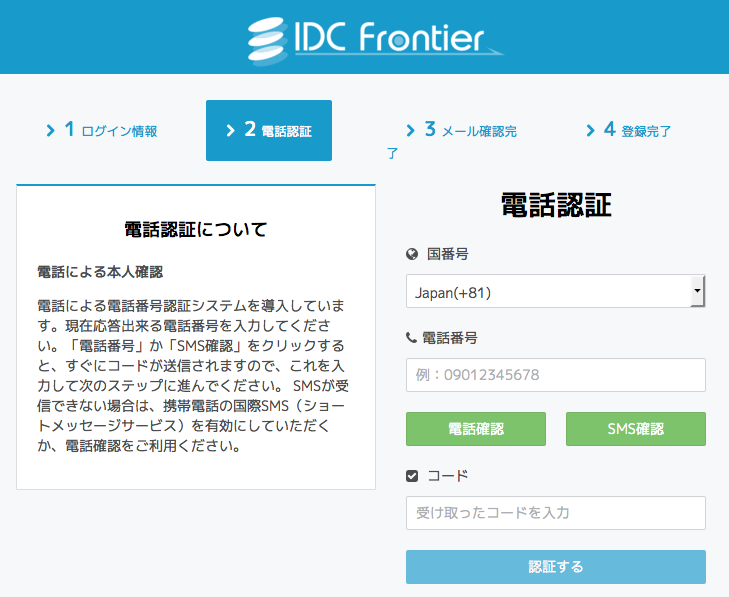Click the IDC Frontier logo
729x597 pixels.
(x=376, y=40)
